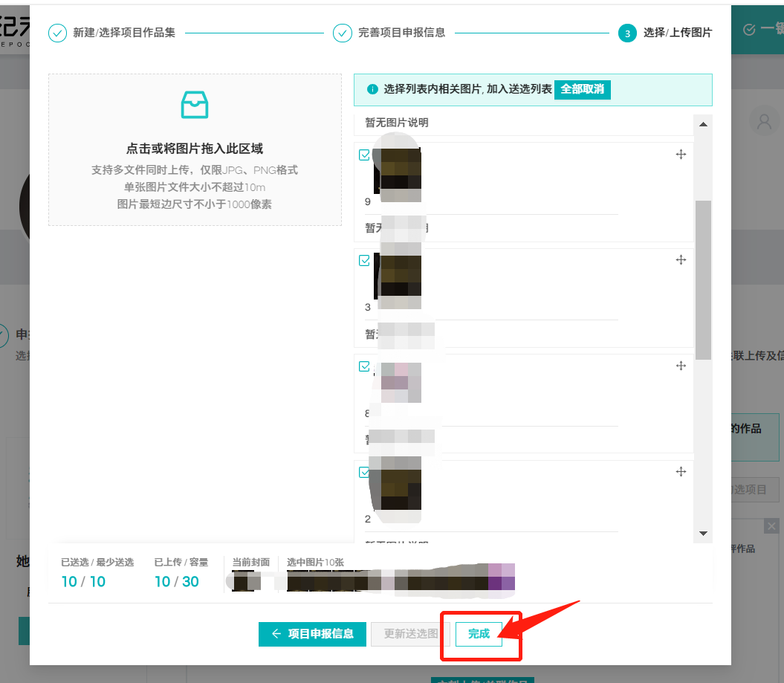Click the user avatar icon behind the dialog
Image resolution: width=784 pixels, height=683 pixels.
pyautogui.click(x=764, y=121)
